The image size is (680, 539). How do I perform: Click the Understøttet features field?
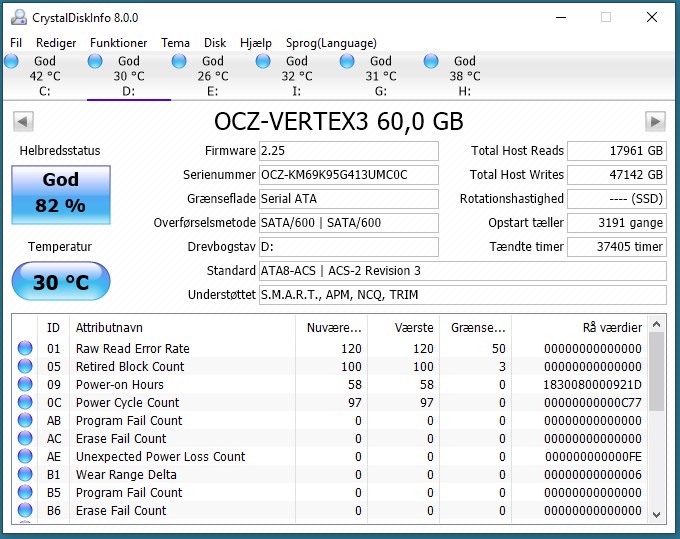click(463, 295)
